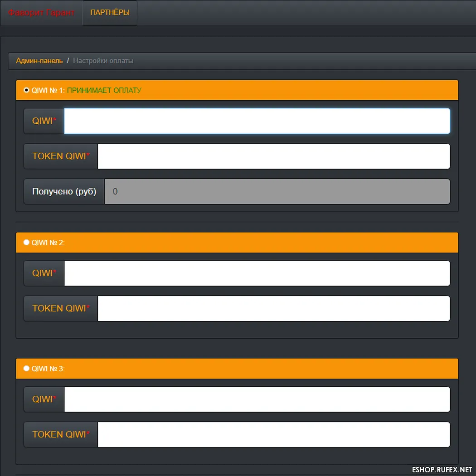
Task: Click the TOKEN QIWI field in wallet 1
Action: [x=273, y=156]
